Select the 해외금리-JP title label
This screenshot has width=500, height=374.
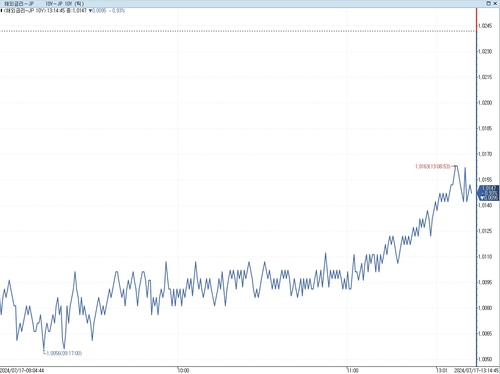[19, 4]
